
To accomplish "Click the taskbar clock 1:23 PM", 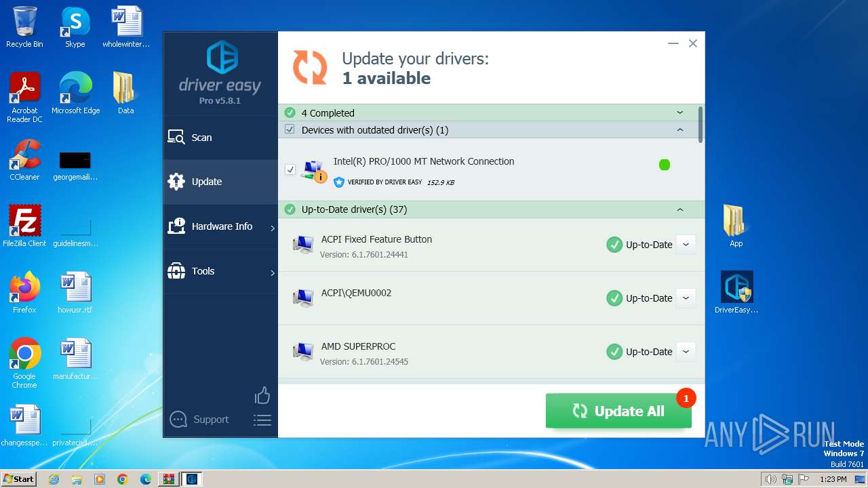I will point(833,479).
